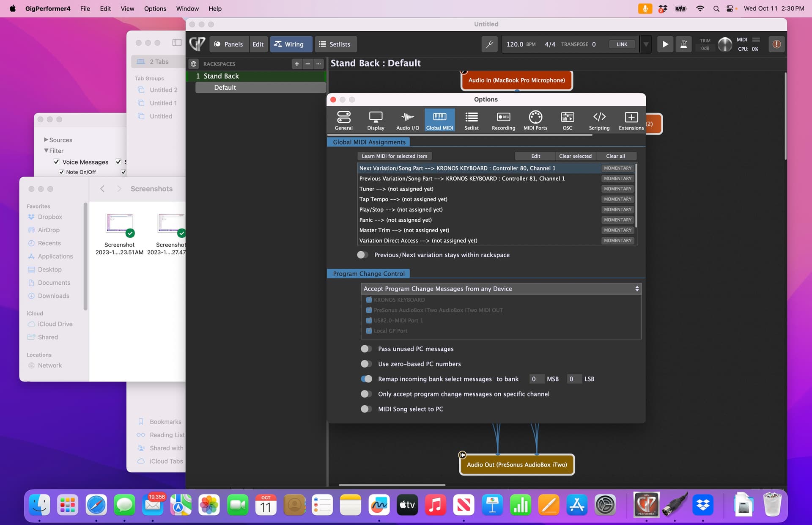Open Dropbox icon in the Dock

[x=703, y=504]
